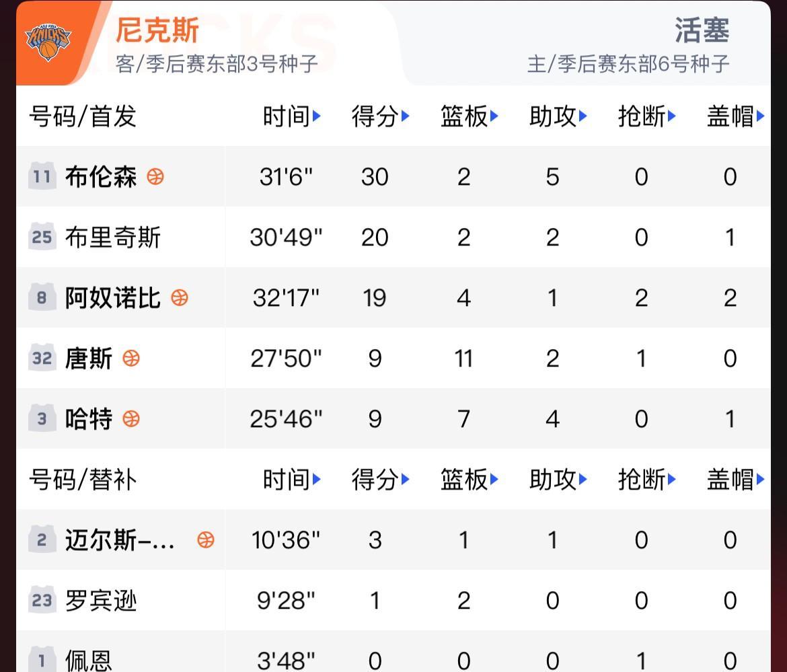Tap basketball icon next to 哈特
Viewport: 787px width, 672px height.
coord(131,418)
